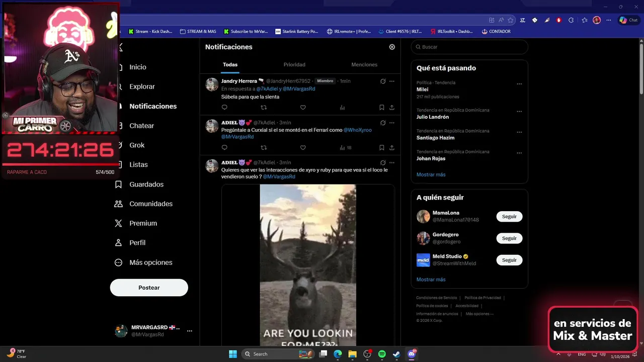The height and width of the screenshot is (362, 644).
Task: Bookmark Jandry Herrera's post
Action: pos(382,107)
